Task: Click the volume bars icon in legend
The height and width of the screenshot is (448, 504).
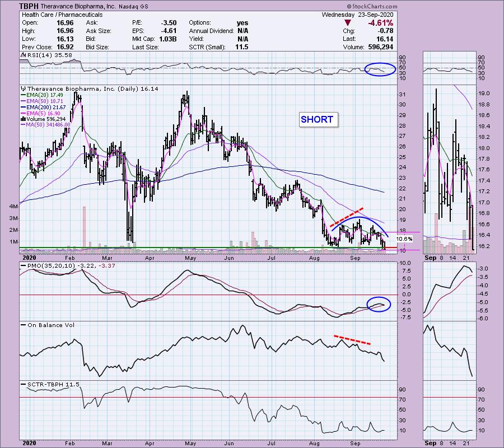Action: pyautogui.click(x=23, y=119)
